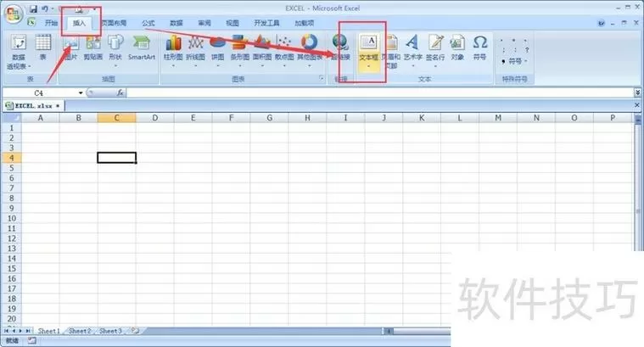
Task: Open the Line chart (折线图) menu
Action: (x=195, y=52)
